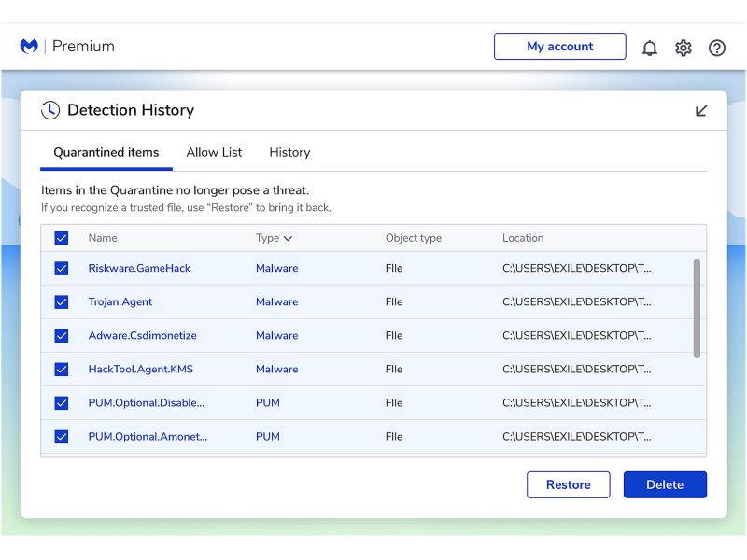The width and height of the screenshot is (747, 560).
Task: Toggle the select-all checkbox in the table header
Action: (62, 238)
